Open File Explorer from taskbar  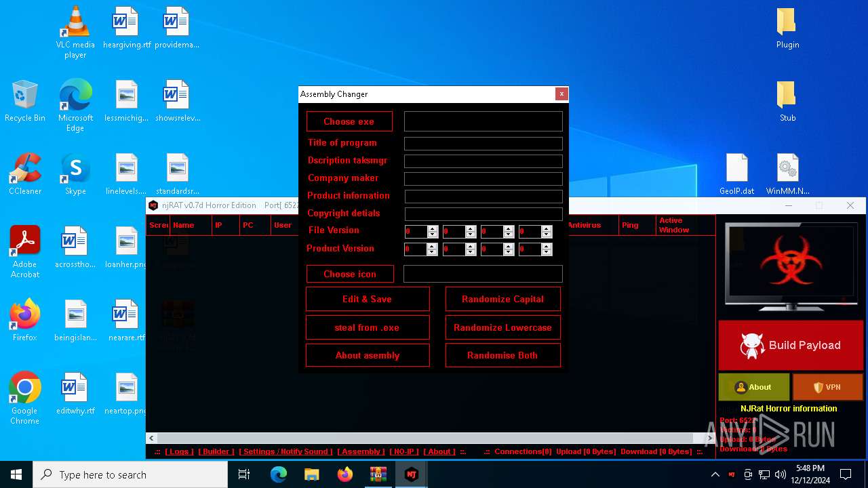311,474
